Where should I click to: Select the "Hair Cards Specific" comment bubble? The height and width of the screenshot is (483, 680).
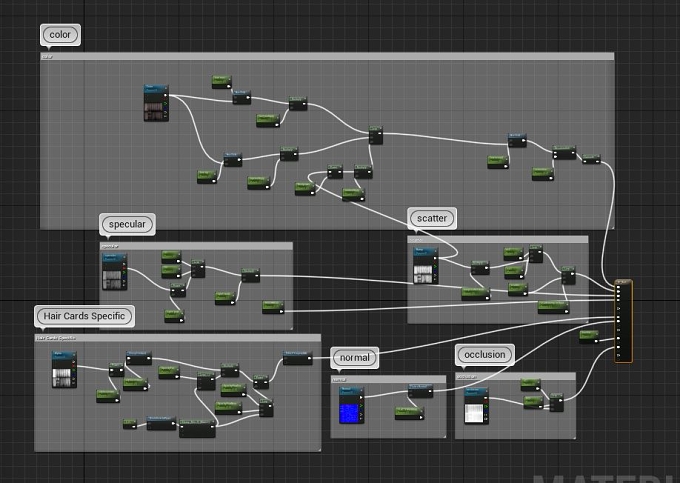[84, 316]
